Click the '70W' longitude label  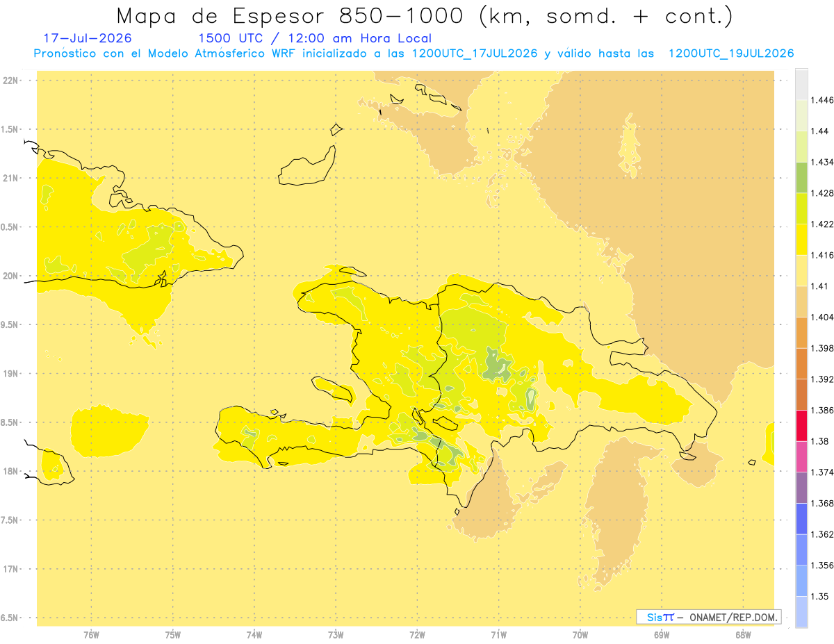[x=580, y=635]
